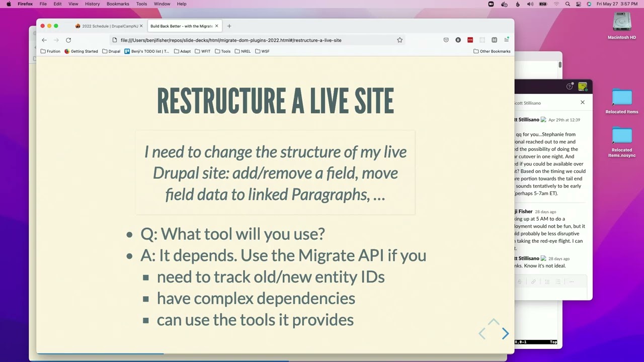644x362 pixels.
Task: Open the History menu
Action: 92,4
